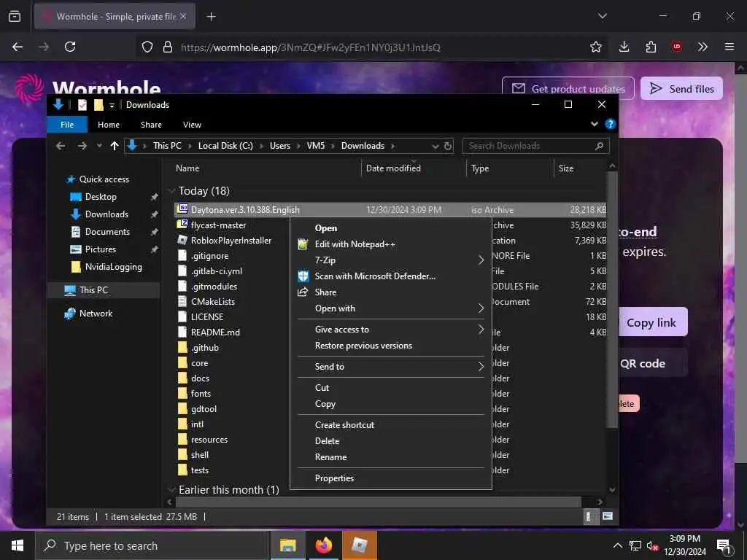Viewport: 747px width, 560px height.
Task: Open the Windows Start menu
Action: (18, 545)
